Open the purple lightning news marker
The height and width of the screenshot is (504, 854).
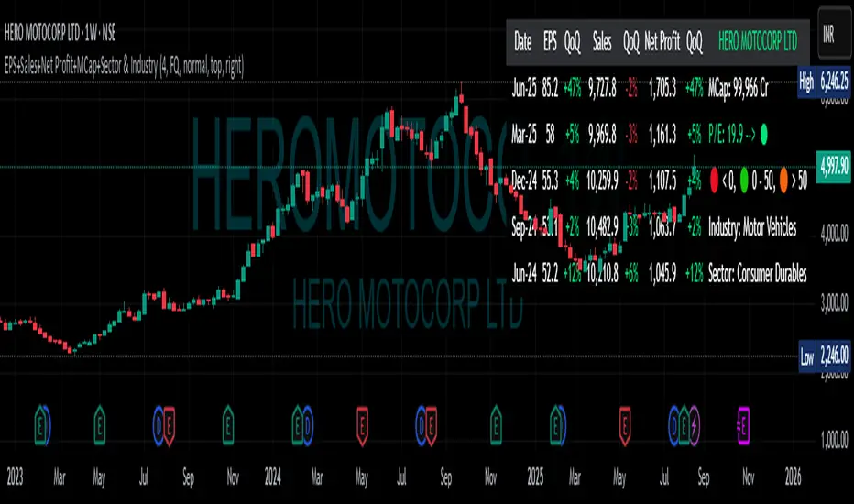[695, 425]
